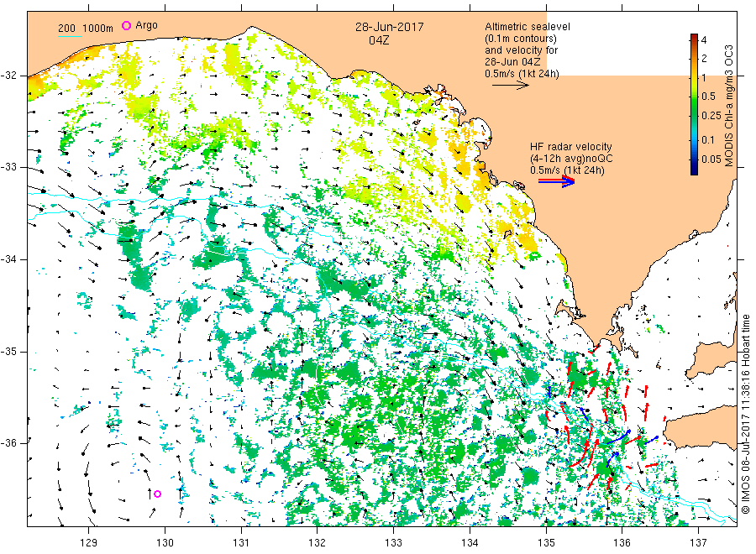Click the longitude label 134
This screenshot has height=554, width=756.
pyautogui.click(x=470, y=543)
